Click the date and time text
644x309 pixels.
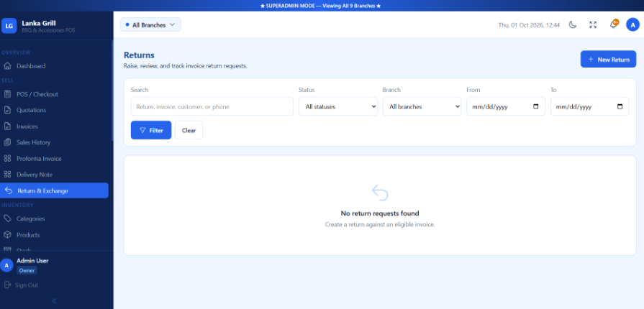[x=529, y=25]
